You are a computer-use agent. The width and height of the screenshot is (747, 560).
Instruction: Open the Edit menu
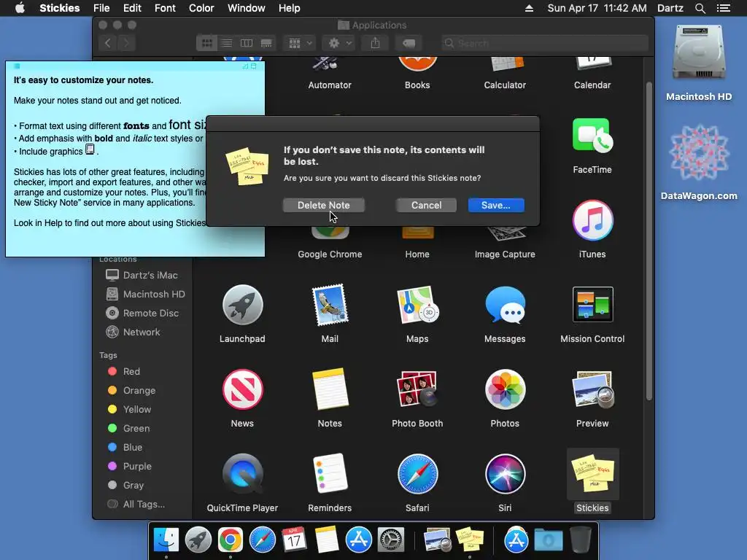click(132, 8)
